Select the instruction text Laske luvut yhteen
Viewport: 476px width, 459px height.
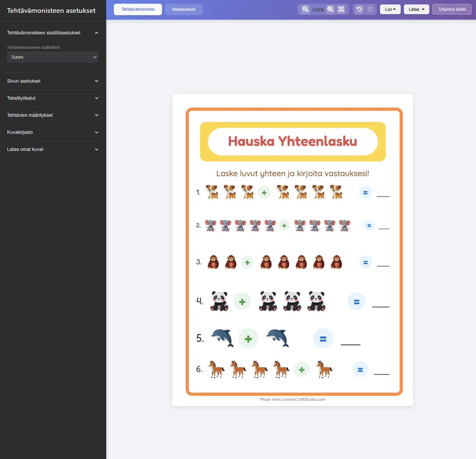pos(293,174)
